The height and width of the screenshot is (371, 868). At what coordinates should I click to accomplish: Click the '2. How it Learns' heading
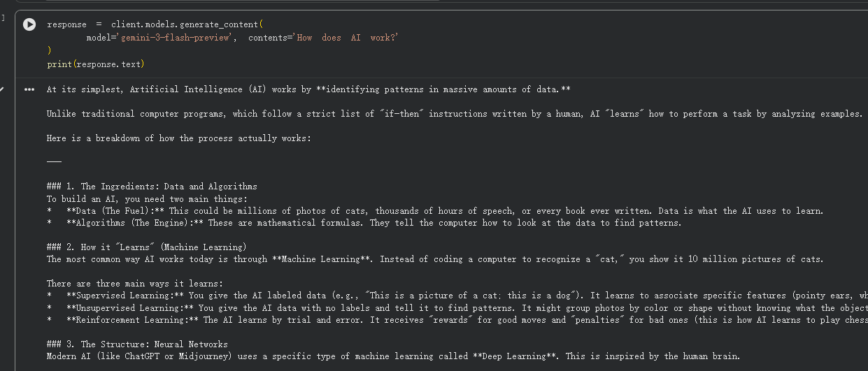coord(155,247)
